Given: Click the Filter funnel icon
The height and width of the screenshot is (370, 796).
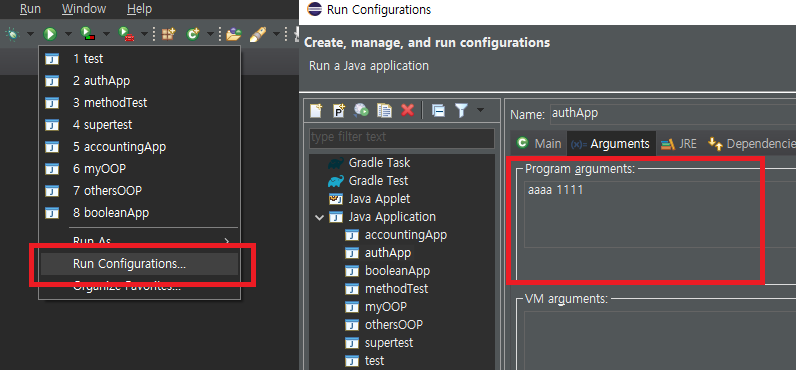Looking at the screenshot, I should click(461, 110).
